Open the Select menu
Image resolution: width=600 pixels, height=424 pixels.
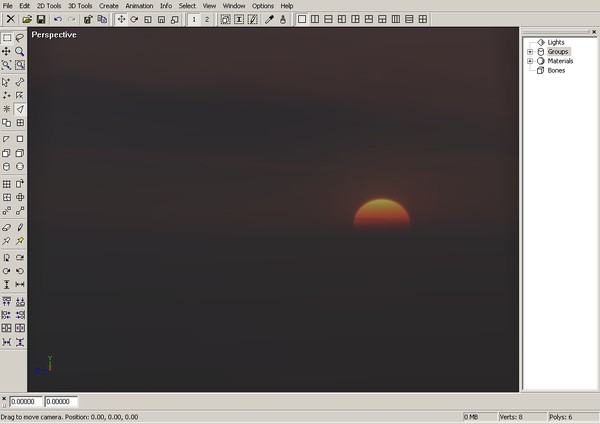(187, 6)
